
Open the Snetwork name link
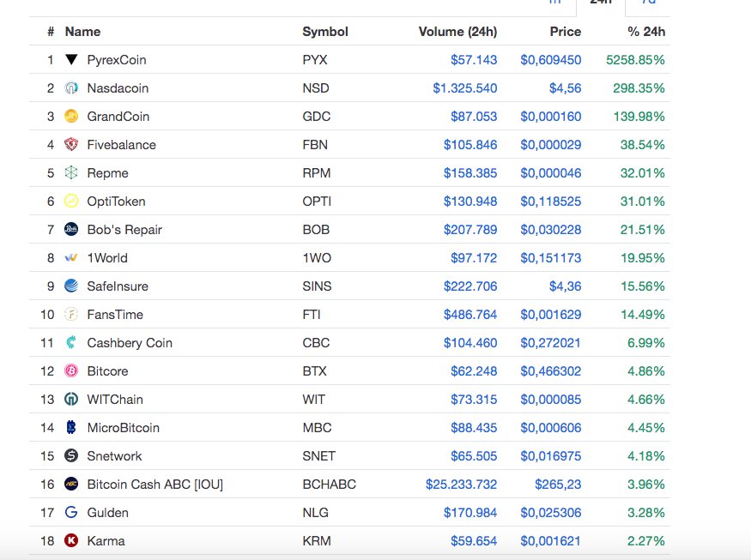pyautogui.click(x=114, y=455)
